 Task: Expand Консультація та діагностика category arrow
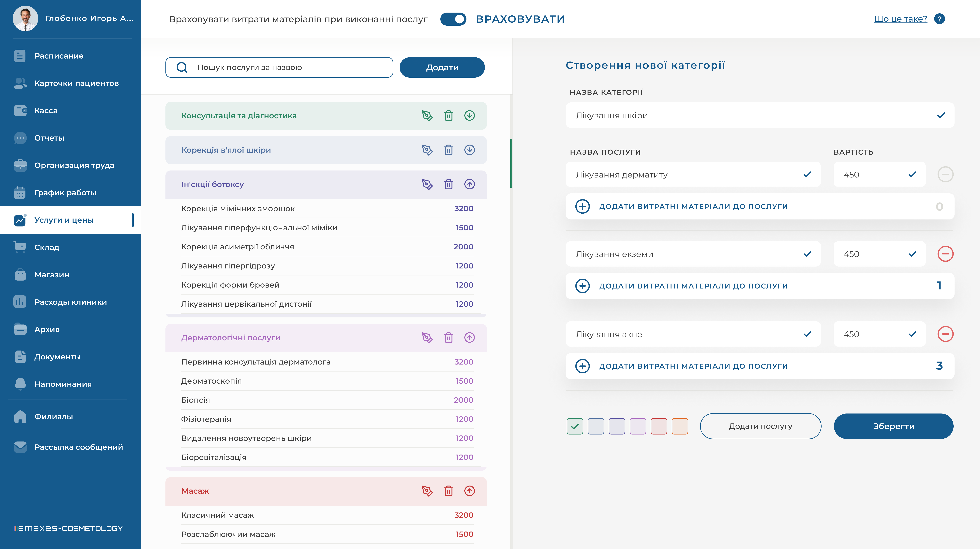(x=469, y=116)
